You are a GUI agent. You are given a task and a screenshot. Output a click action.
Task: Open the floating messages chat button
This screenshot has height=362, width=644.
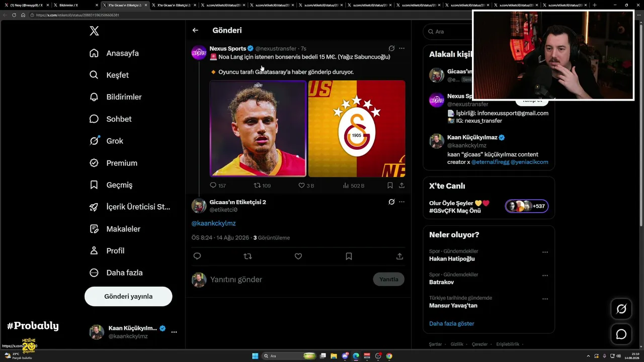pos(621,334)
